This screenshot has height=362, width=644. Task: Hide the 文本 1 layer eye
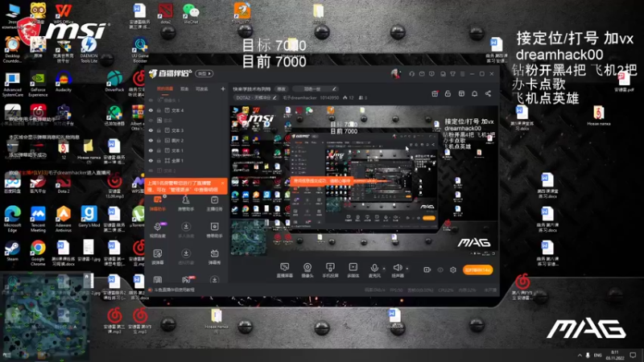151,150
